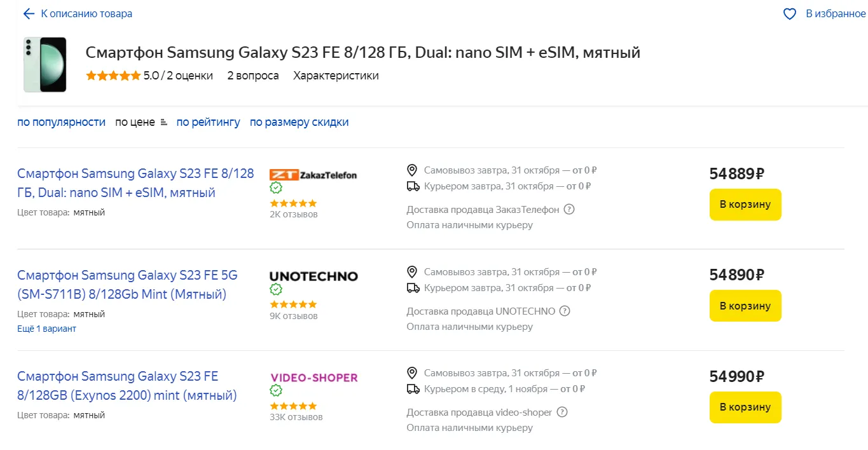Open the Характеристики link
Screen dimensions: 868x450
(x=336, y=76)
